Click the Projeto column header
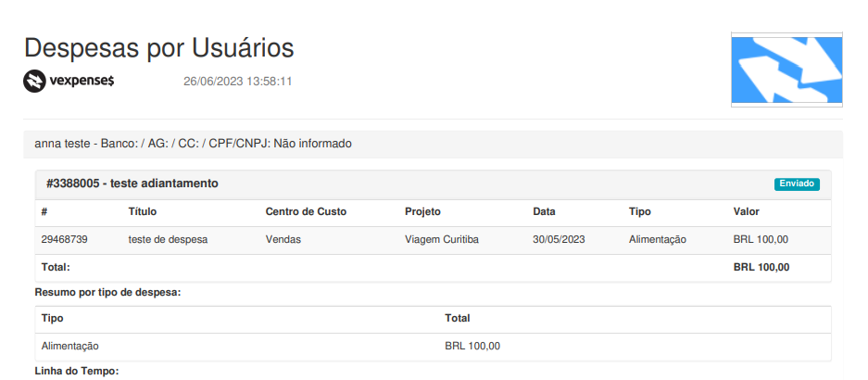The width and height of the screenshot is (868, 380). [x=423, y=211]
